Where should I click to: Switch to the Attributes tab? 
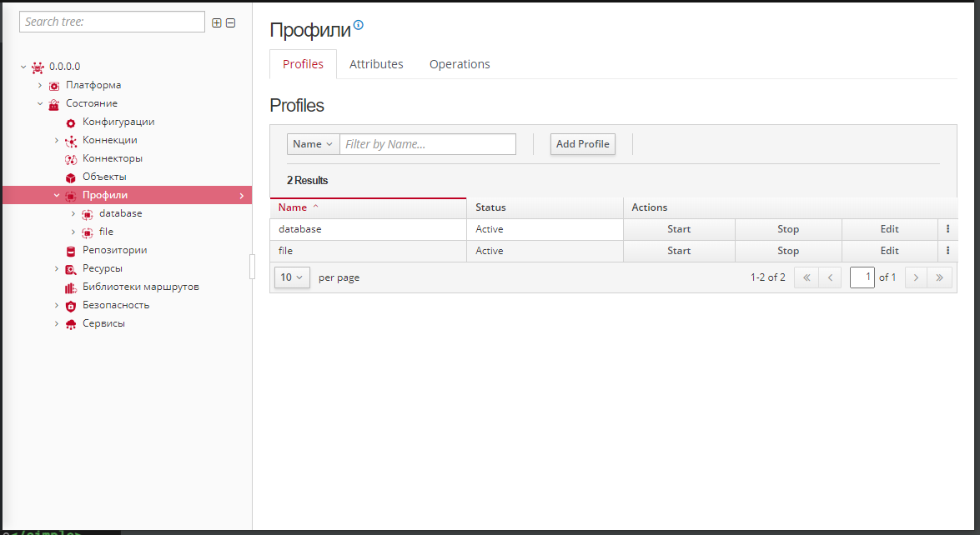click(x=376, y=64)
